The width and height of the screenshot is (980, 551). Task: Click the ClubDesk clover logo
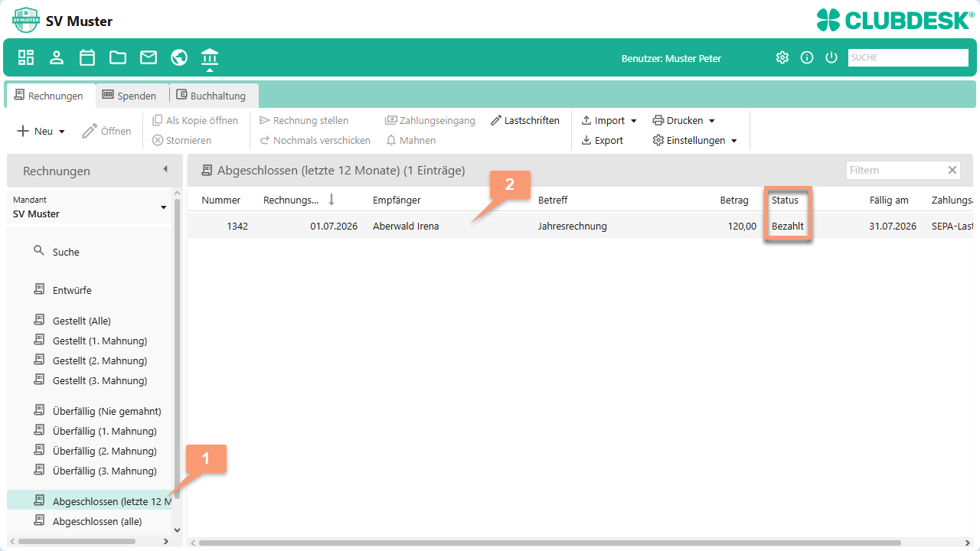[x=829, y=20]
